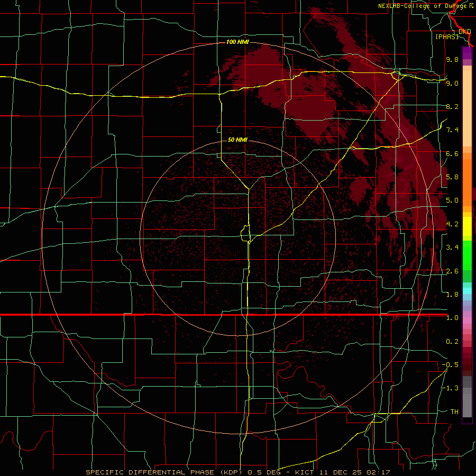Screen dimensions: 476x476
Task: Click the 100 NMI range ring label
Action: [x=237, y=42]
